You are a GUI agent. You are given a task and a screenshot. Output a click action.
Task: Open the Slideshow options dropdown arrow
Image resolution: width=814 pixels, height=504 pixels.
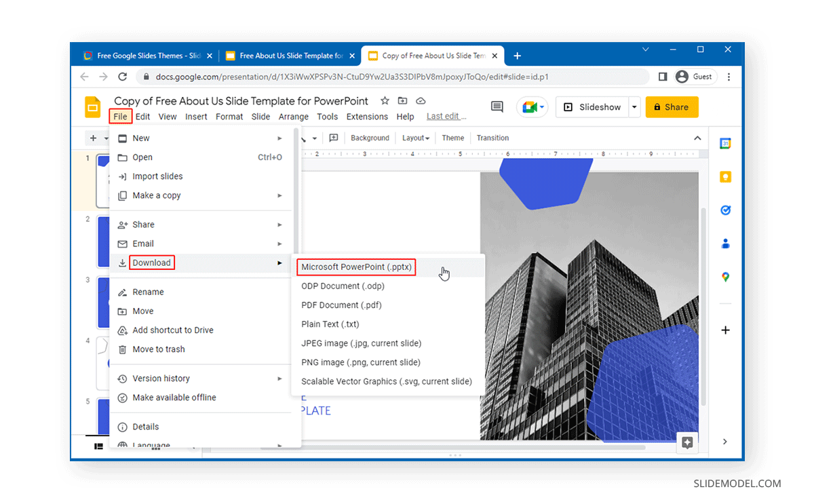click(x=634, y=107)
